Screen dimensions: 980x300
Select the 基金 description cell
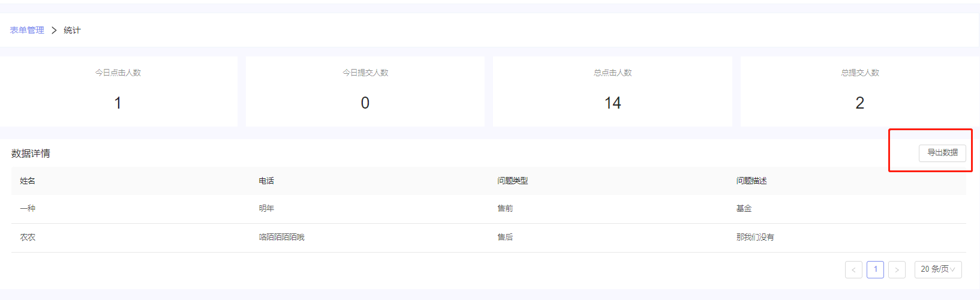pos(744,208)
